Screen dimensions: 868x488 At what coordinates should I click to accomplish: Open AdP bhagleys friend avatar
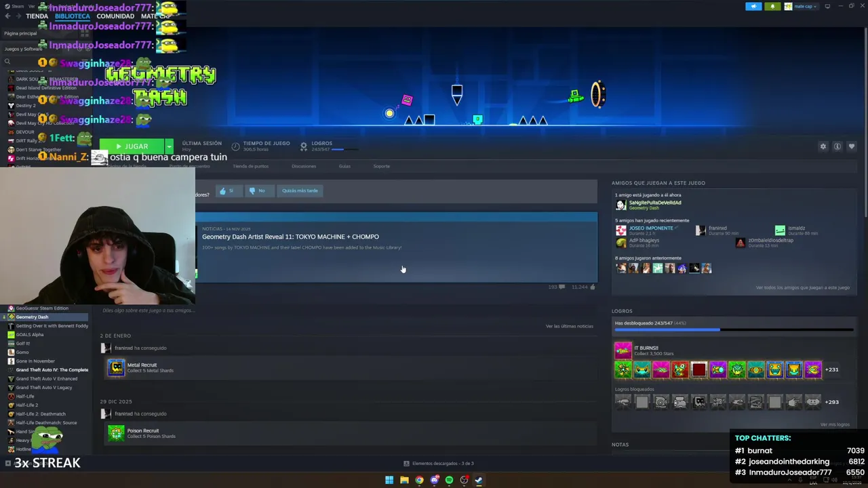point(620,243)
